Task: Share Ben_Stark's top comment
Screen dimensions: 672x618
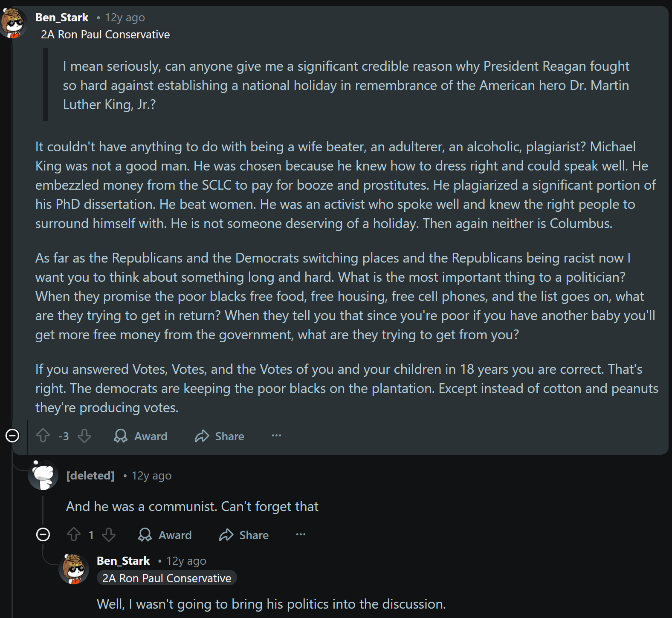Action: (x=220, y=436)
